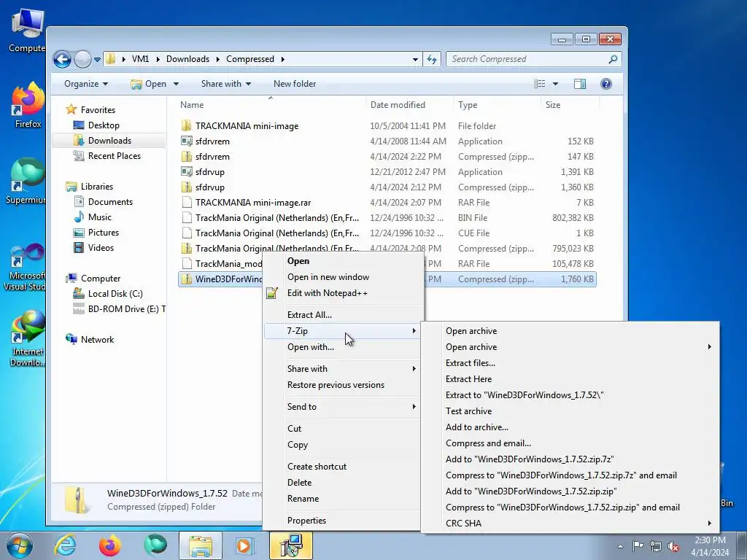Choose Extract All... from the context menu
747x560 pixels.
[342, 315]
